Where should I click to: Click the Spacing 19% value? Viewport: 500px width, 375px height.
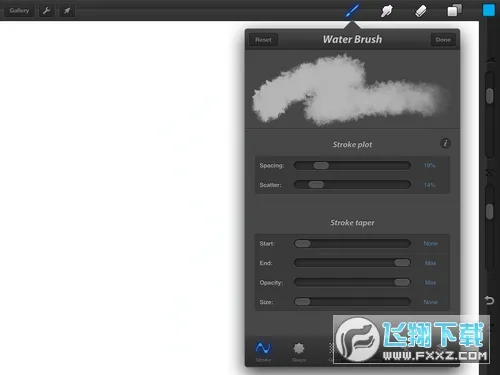click(430, 165)
